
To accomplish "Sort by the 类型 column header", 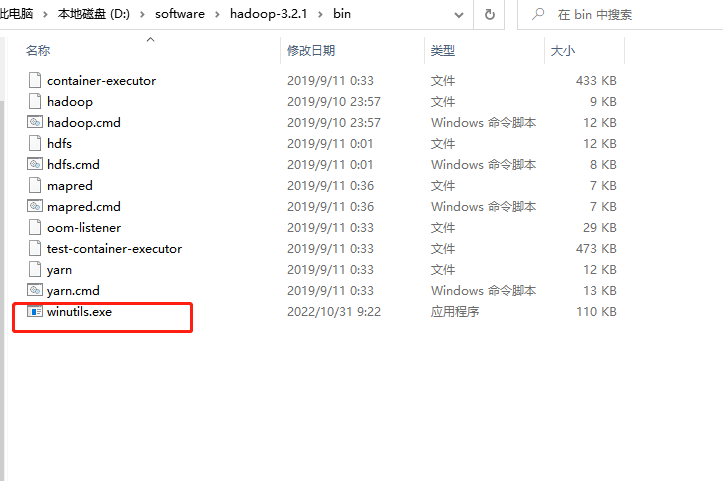I will tap(443, 50).
